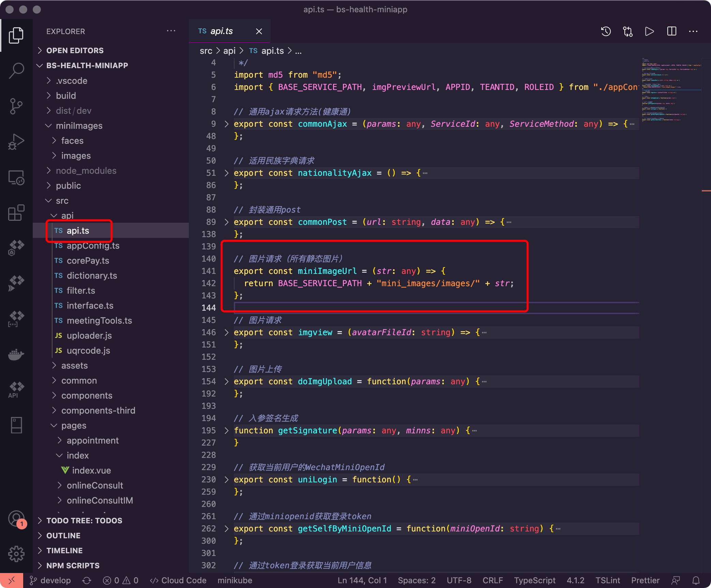Open the Source Control view icon
The image size is (711, 588).
coord(16,106)
